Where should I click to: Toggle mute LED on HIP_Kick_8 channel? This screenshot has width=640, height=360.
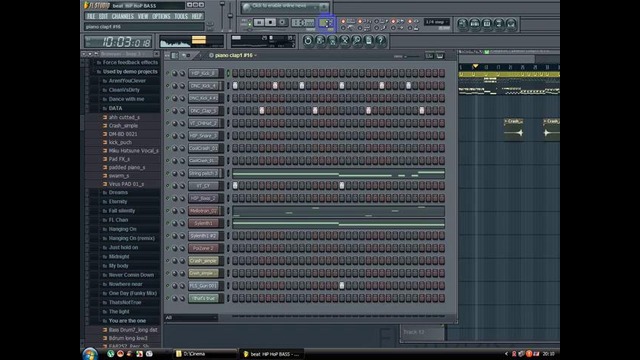coord(167,73)
